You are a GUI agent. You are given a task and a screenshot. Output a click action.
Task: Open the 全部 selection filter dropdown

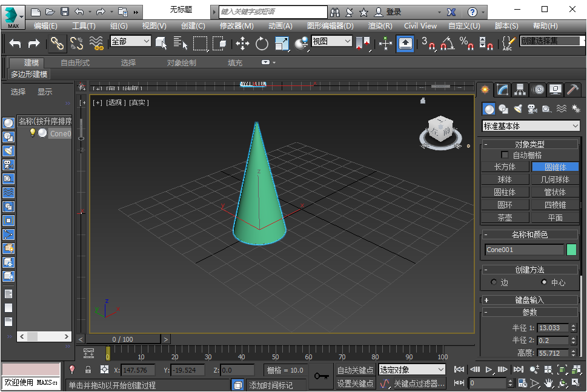(x=130, y=41)
